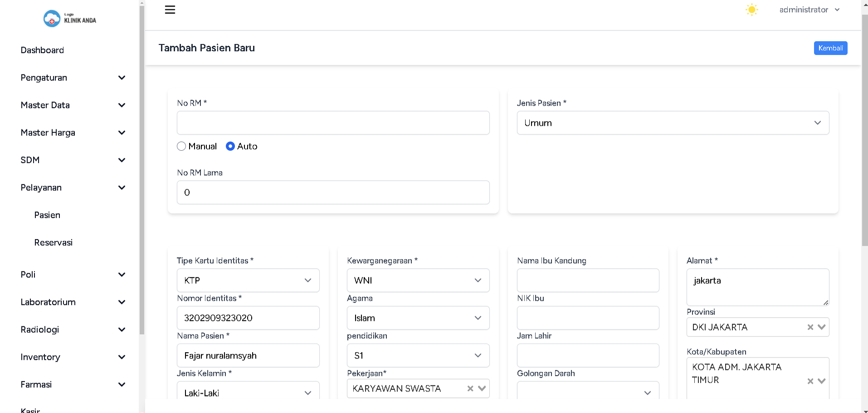Open the Agama dropdown
The width and height of the screenshot is (868, 413).
[x=418, y=318]
